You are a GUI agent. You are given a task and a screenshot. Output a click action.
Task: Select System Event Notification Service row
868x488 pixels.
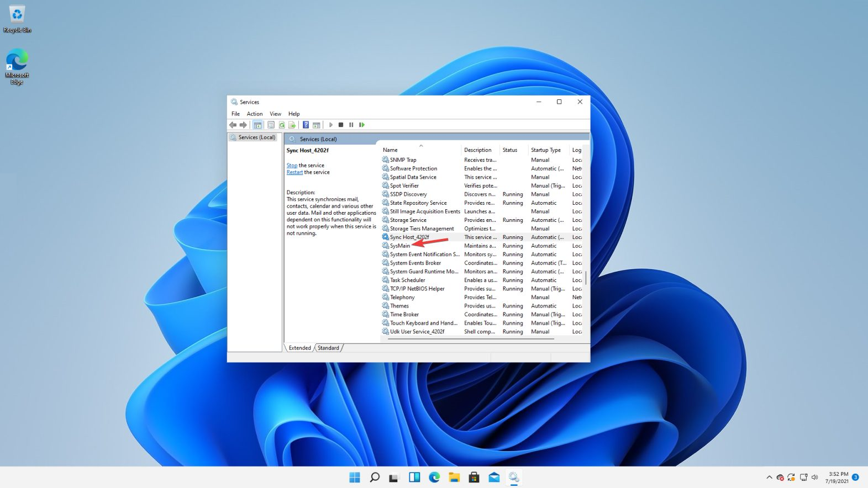[x=481, y=254]
